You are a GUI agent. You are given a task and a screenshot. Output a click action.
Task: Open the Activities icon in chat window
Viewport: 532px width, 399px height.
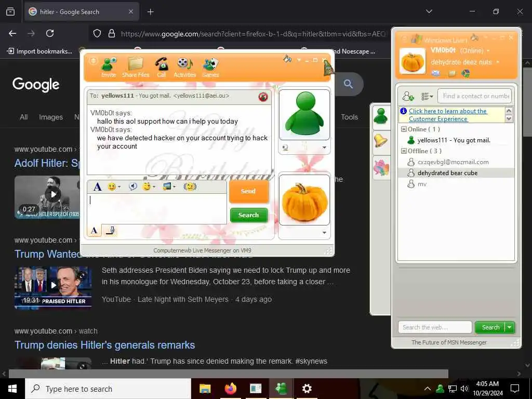click(184, 67)
